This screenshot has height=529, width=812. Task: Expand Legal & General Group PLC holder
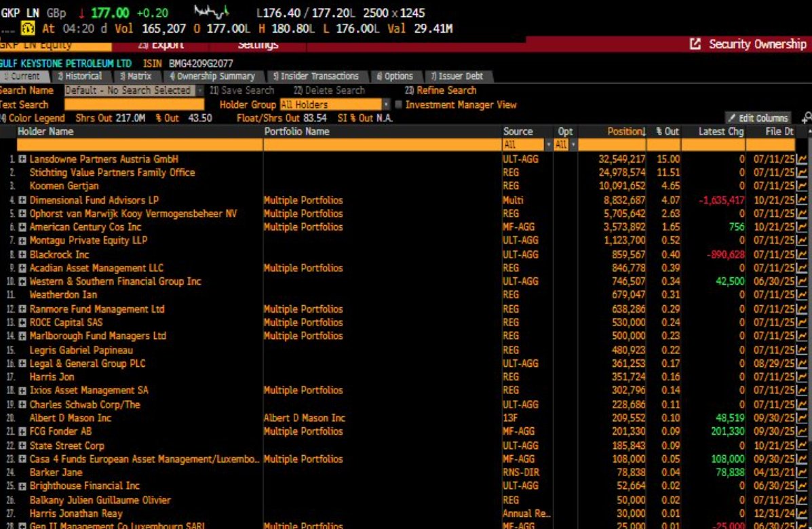pyautogui.click(x=22, y=364)
